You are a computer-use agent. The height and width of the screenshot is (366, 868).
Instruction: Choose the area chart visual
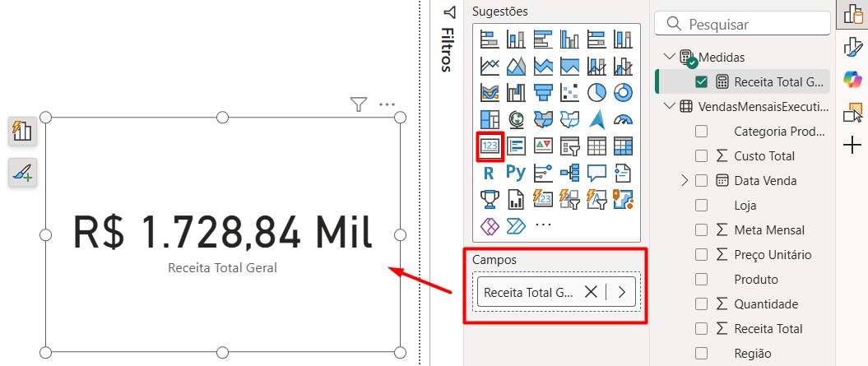pyautogui.click(x=516, y=66)
